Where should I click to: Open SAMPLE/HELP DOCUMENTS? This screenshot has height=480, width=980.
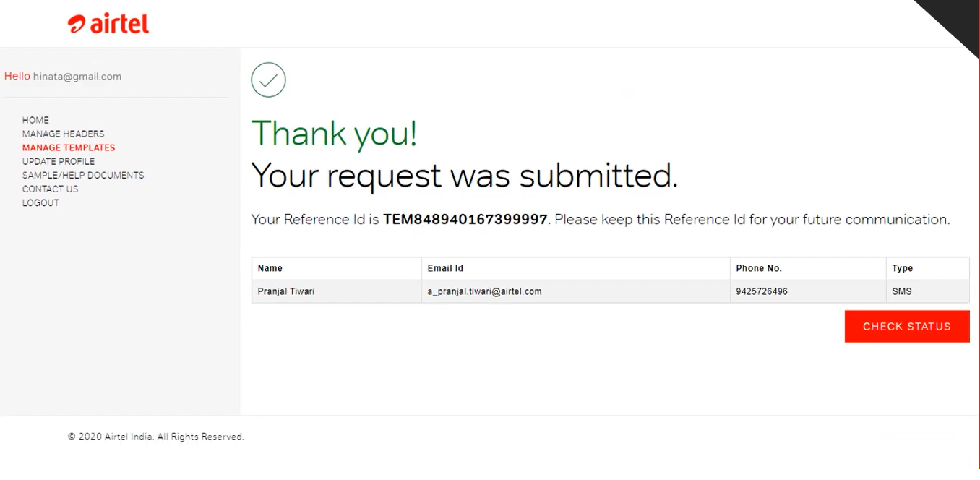pos(83,175)
